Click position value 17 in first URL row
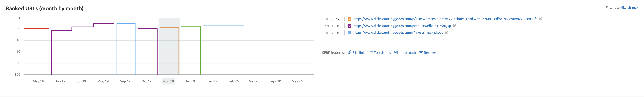Viewport: 644px width, 97px height. pyautogui.click(x=337, y=19)
